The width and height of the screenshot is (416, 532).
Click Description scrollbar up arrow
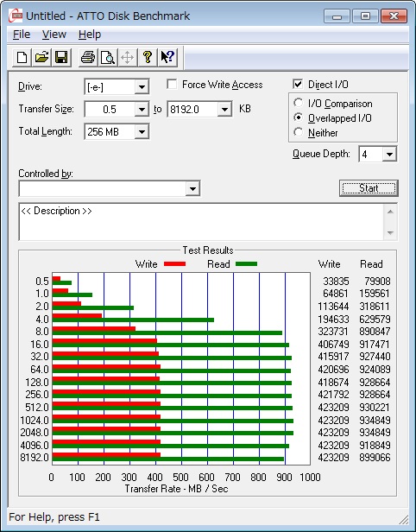tap(390, 212)
